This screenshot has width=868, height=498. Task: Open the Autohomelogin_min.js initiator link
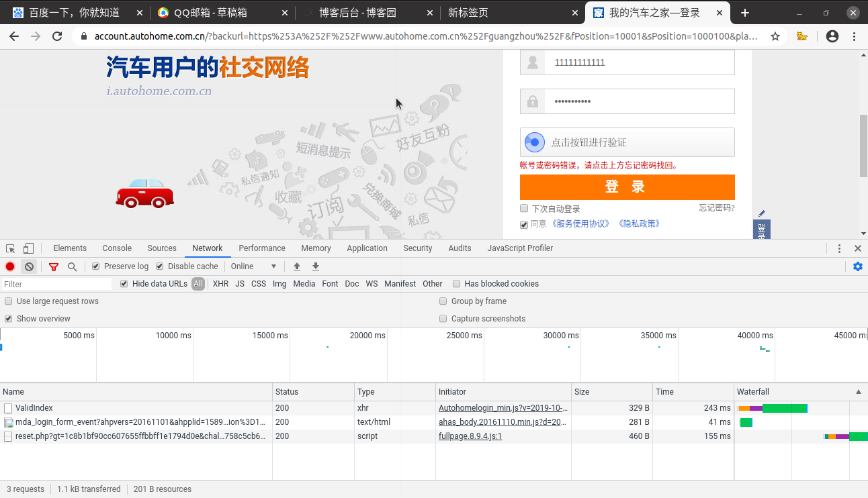pos(503,408)
